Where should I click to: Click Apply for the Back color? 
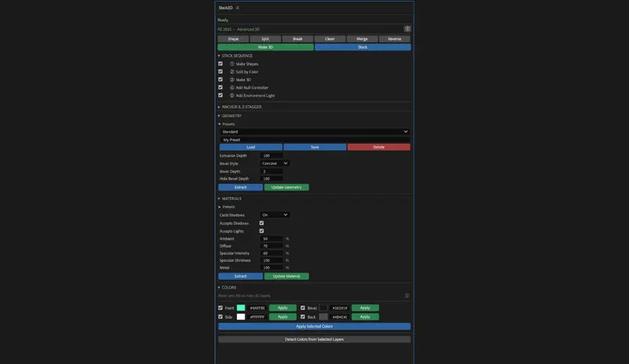365,317
